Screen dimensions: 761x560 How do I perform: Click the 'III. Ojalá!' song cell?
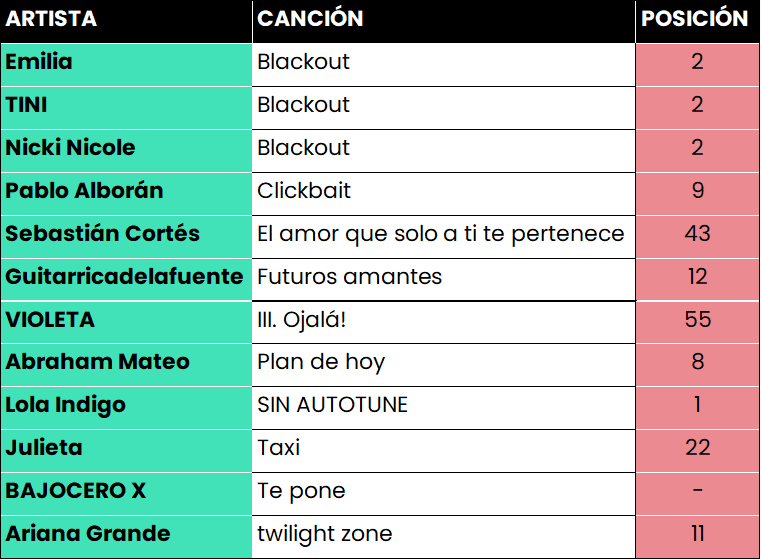(x=444, y=322)
